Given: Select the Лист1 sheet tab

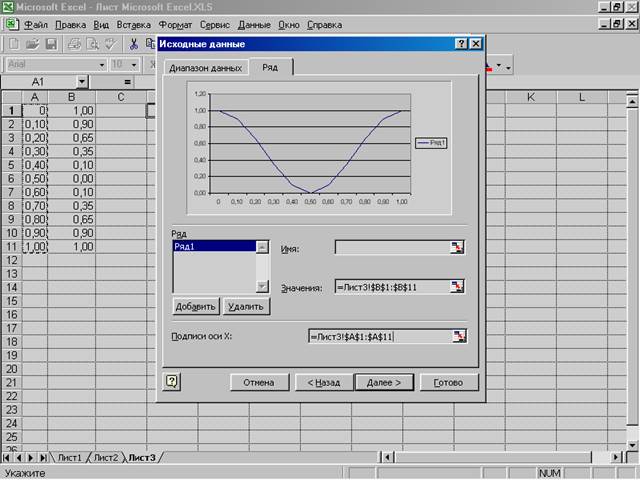Looking at the screenshot, I should coord(70,457).
